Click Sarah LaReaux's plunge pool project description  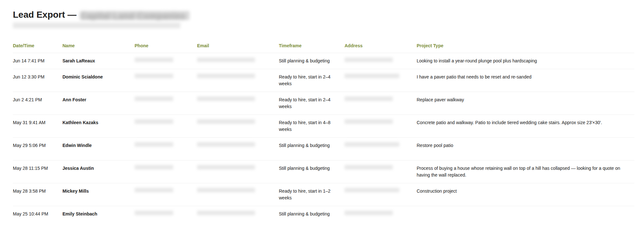(x=477, y=61)
